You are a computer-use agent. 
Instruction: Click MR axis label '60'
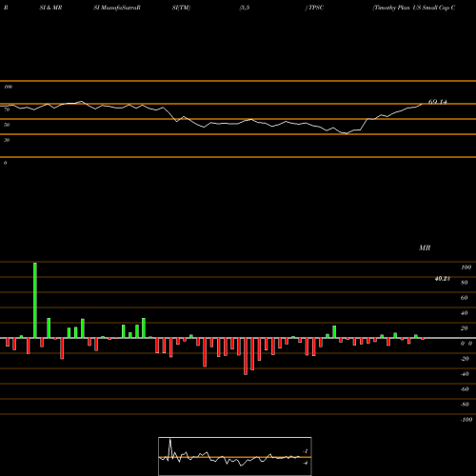[465, 298]
